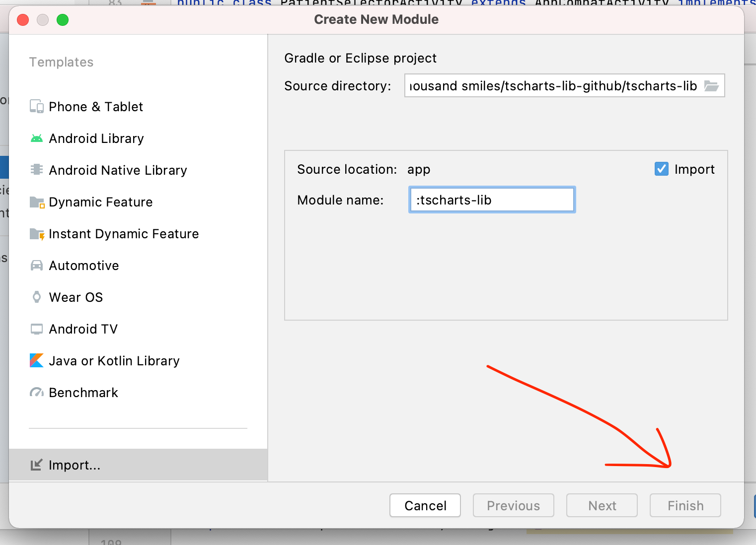Browse for source directory with folder icon
The image size is (756, 545).
[x=711, y=86]
